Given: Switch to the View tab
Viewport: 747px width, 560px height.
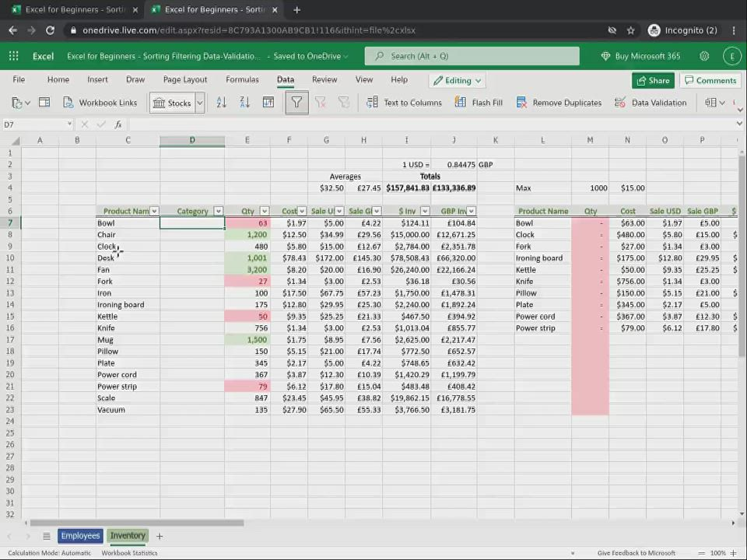Looking at the screenshot, I should (364, 79).
